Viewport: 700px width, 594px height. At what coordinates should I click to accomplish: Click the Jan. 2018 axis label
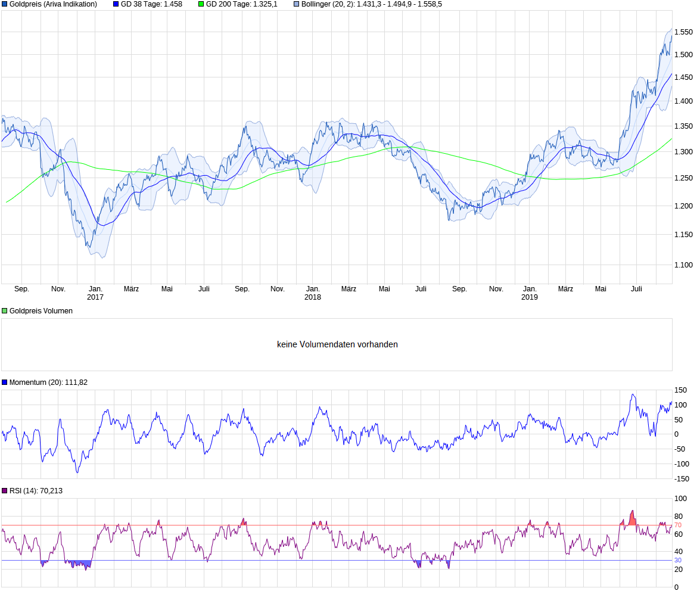[313, 293]
